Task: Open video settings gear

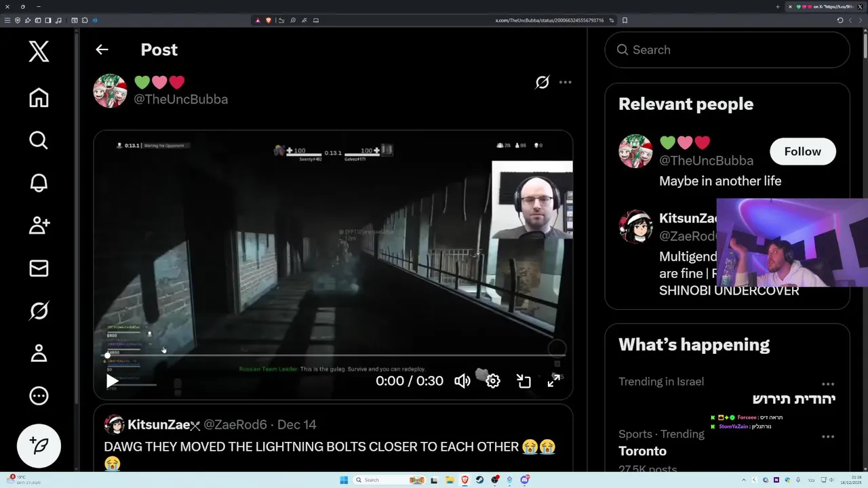Action: 493,381
